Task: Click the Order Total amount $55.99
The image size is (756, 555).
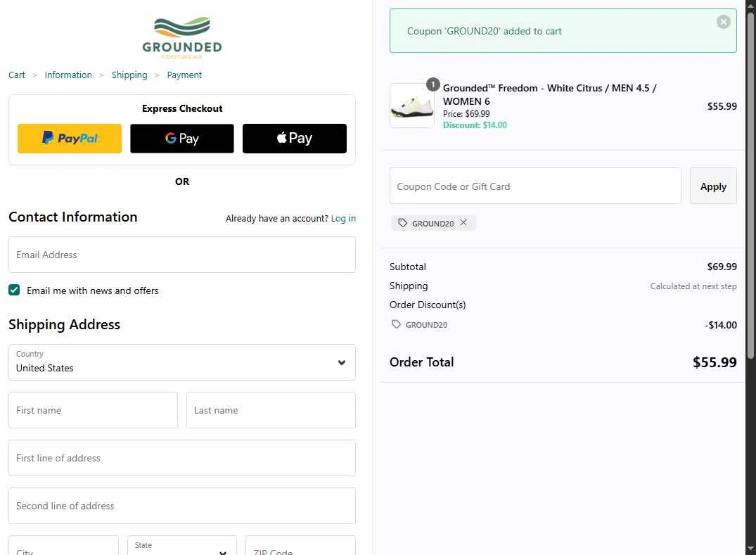Action: coord(714,362)
